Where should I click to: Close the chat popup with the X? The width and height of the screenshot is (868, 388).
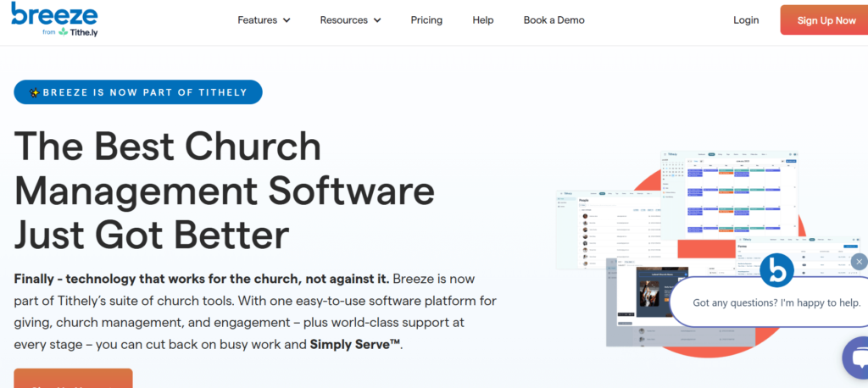click(860, 261)
